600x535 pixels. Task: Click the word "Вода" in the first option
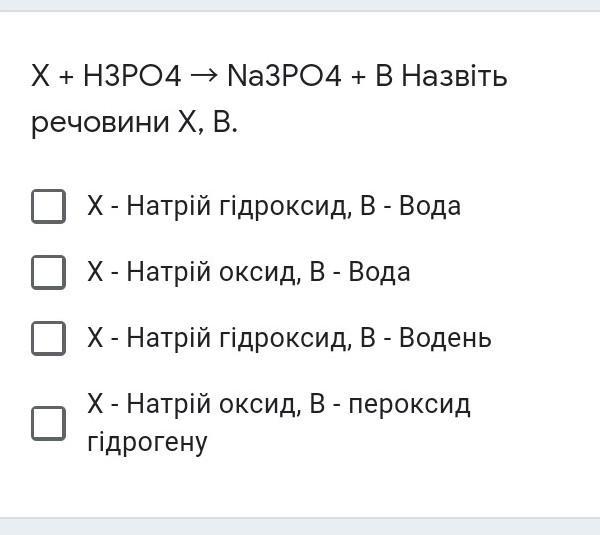(430, 207)
